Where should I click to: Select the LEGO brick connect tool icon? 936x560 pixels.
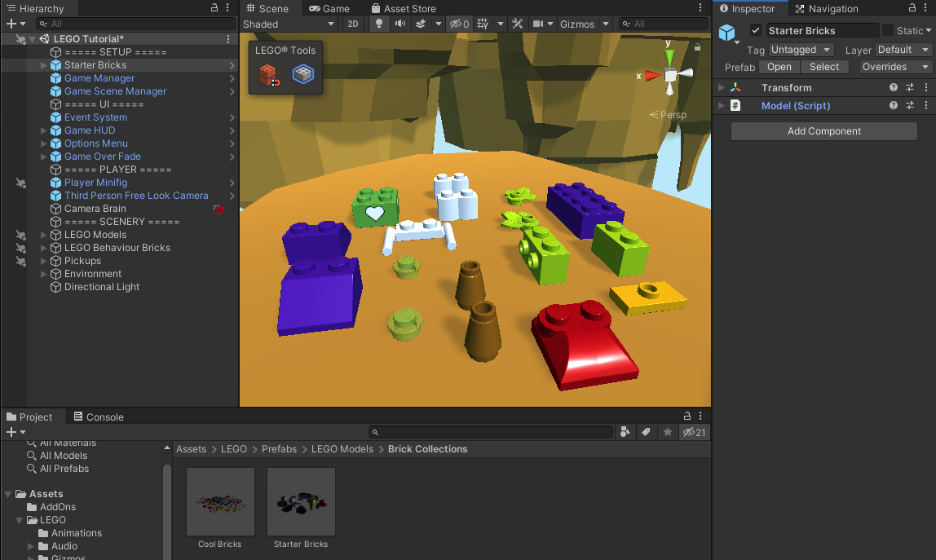(x=268, y=76)
